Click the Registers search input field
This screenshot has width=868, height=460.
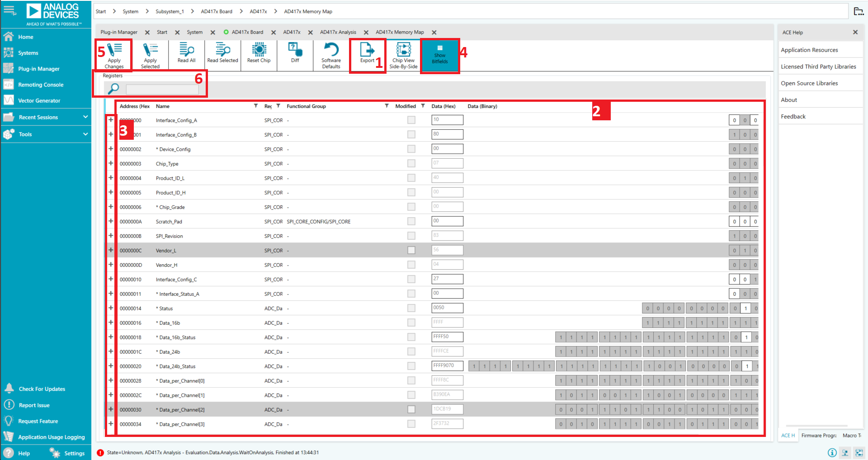pyautogui.click(x=162, y=89)
